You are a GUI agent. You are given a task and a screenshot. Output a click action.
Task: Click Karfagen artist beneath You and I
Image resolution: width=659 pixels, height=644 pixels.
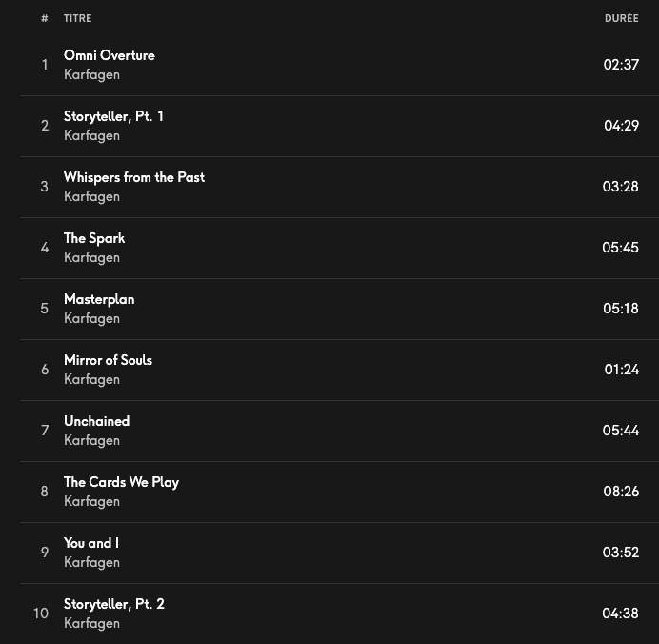pyautogui.click(x=91, y=562)
